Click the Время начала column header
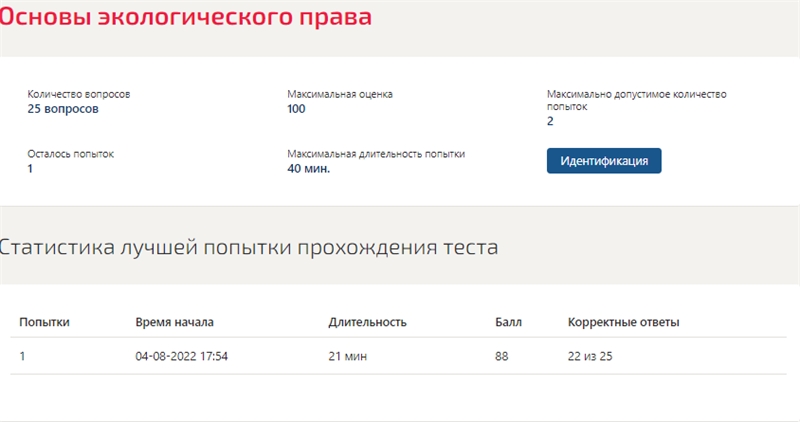This screenshot has width=800, height=422. point(174,322)
